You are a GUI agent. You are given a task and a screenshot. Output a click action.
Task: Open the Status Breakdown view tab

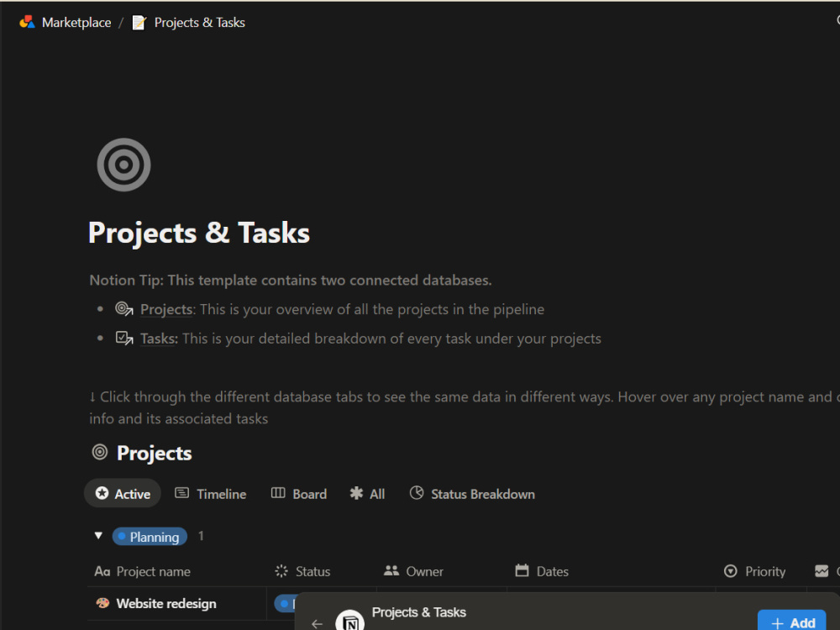472,493
